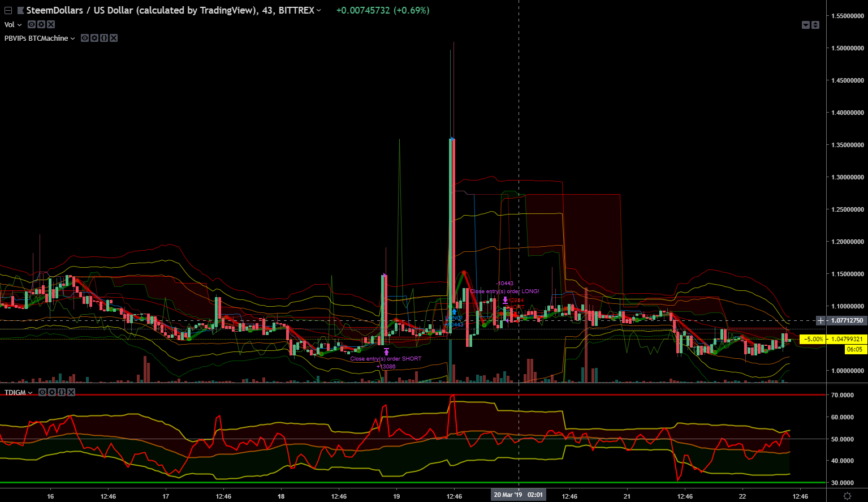Open TDIGM indicator settings

coord(52,393)
